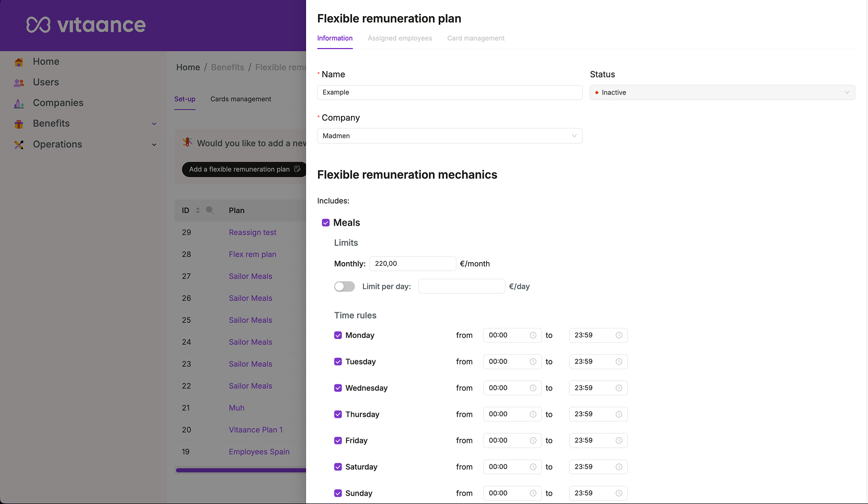Expand the Benefits sidebar section
The image size is (868, 504).
point(154,124)
